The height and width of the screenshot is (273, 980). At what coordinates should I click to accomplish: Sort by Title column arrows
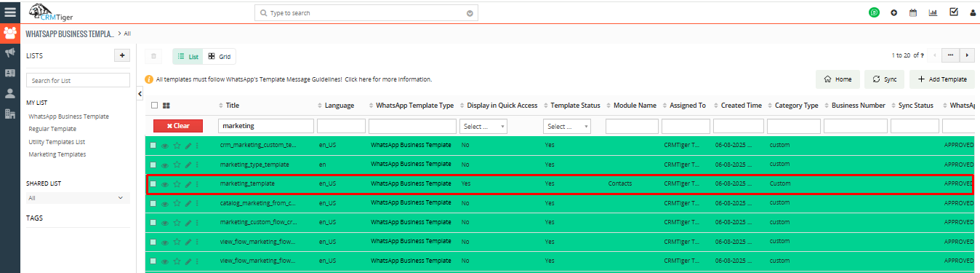tap(221, 106)
